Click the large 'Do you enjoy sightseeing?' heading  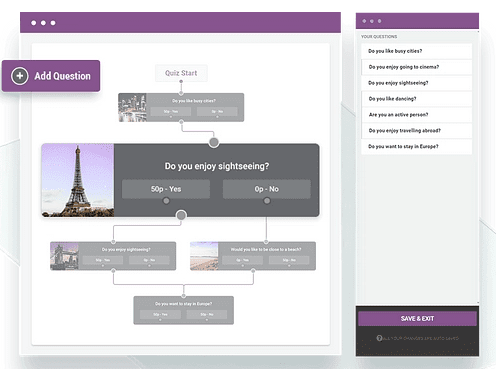click(x=217, y=166)
